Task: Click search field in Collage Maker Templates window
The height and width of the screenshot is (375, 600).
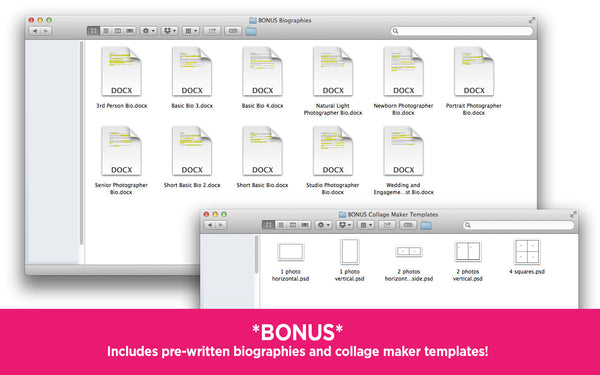Action: (518, 225)
